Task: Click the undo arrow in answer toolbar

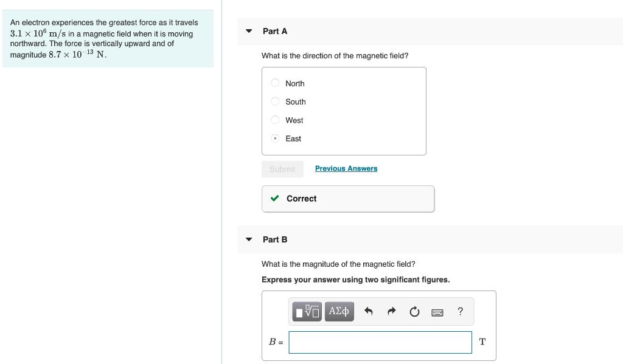Action: (x=368, y=312)
